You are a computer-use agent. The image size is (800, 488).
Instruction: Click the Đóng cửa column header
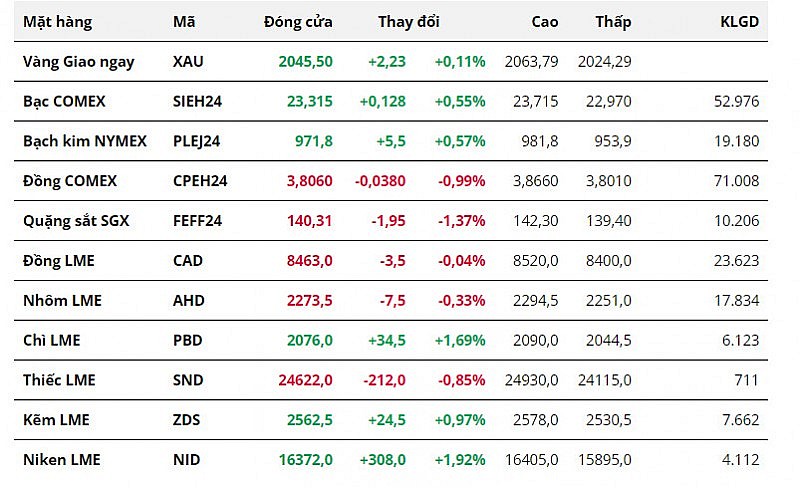coord(298,22)
